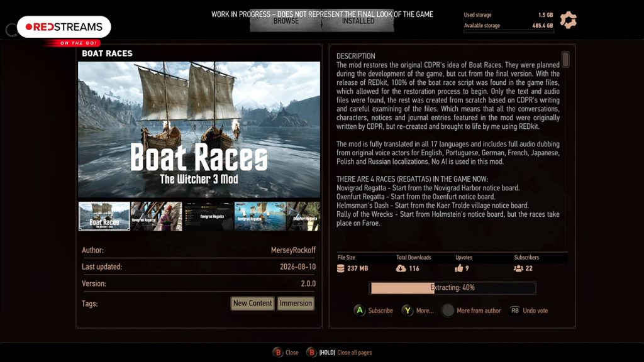The width and height of the screenshot is (644, 362).
Task: Click the Subscribers people icon
Action: pyautogui.click(x=518, y=268)
